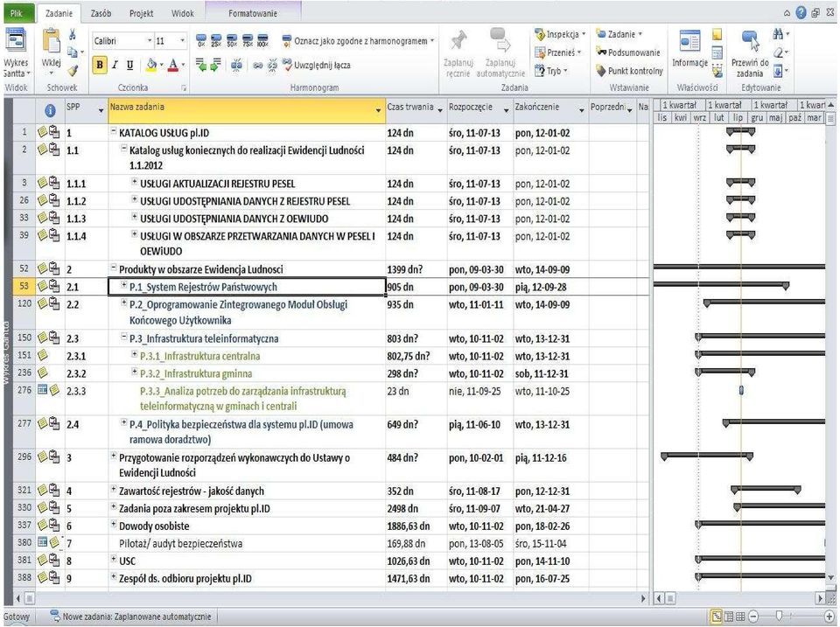
Task: Select the Zadanie ribbon tab
Action: point(59,13)
